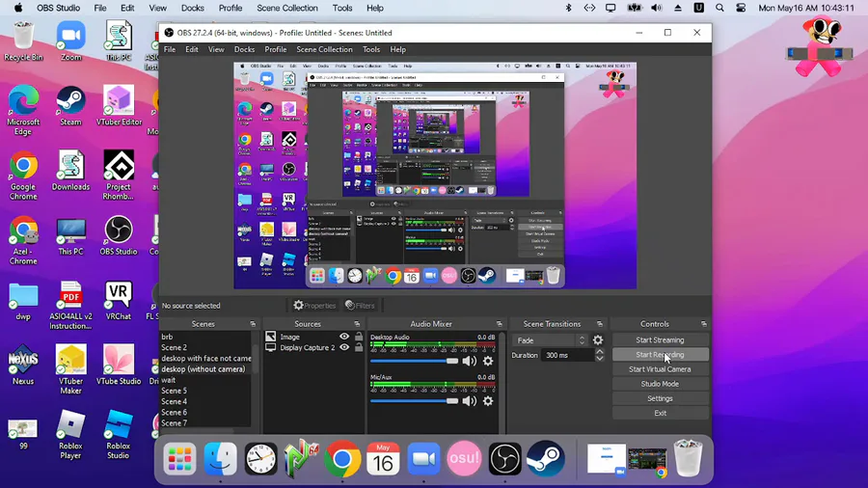This screenshot has width=868, height=488.
Task: Mute the Mic/Aux speaker icon
Action: (469, 401)
